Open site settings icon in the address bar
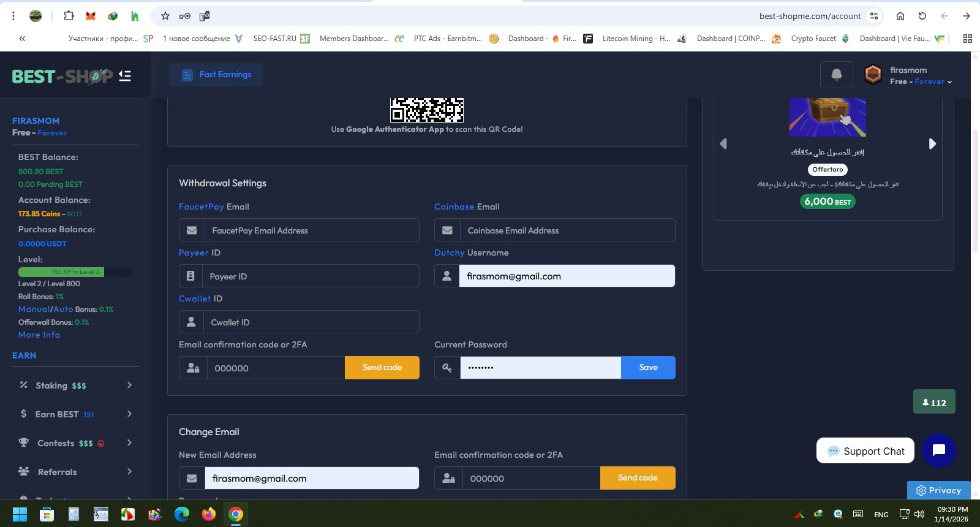The image size is (980, 527). click(874, 16)
